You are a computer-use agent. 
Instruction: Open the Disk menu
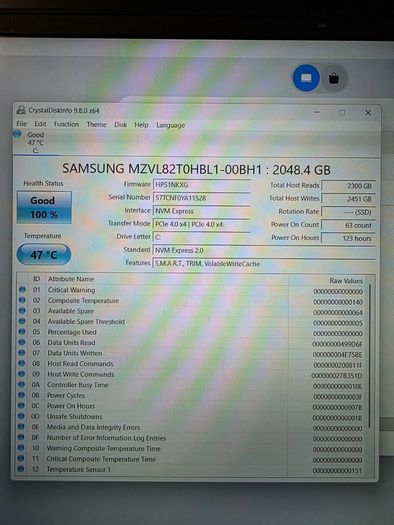(121, 125)
